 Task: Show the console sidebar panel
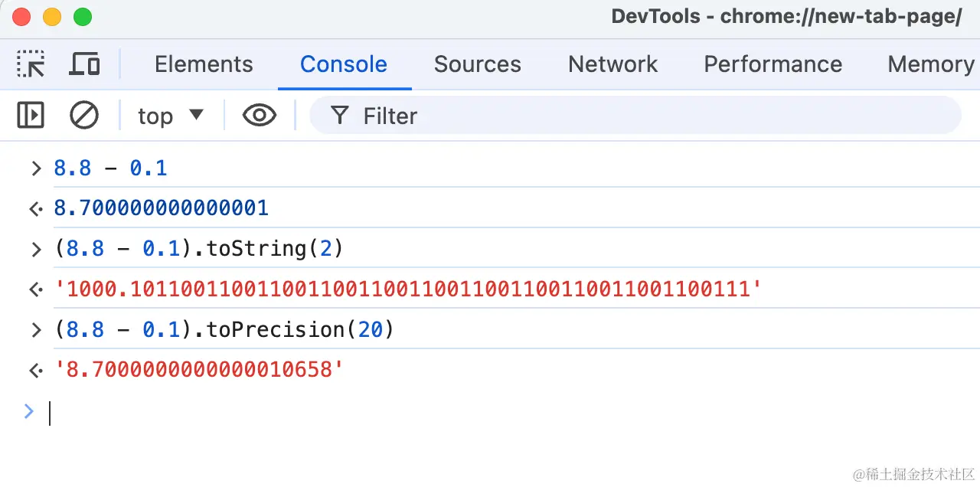(31, 116)
